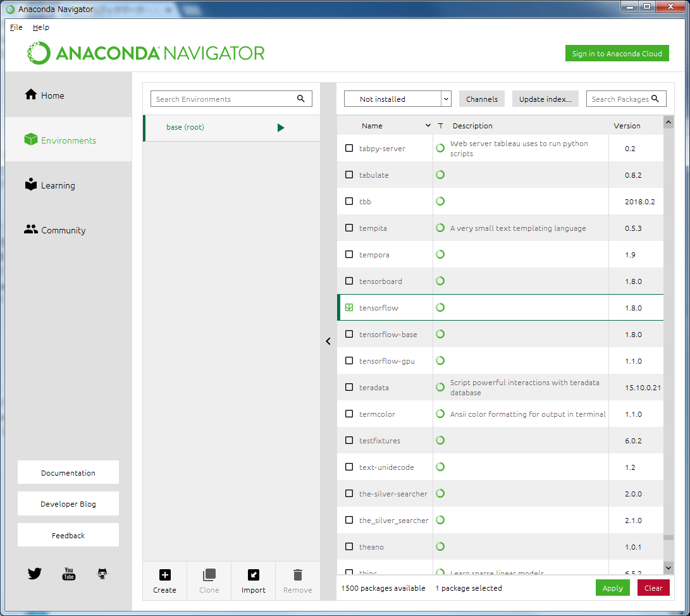Click the package list scrollbar down arrow
690x616 pixels.
[x=668, y=567]
